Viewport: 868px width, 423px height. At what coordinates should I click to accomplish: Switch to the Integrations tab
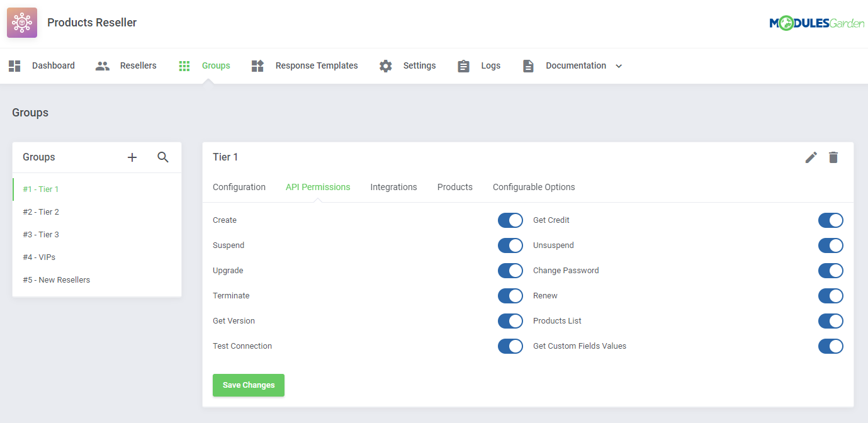pyautogui.click(x=393, y=187)
